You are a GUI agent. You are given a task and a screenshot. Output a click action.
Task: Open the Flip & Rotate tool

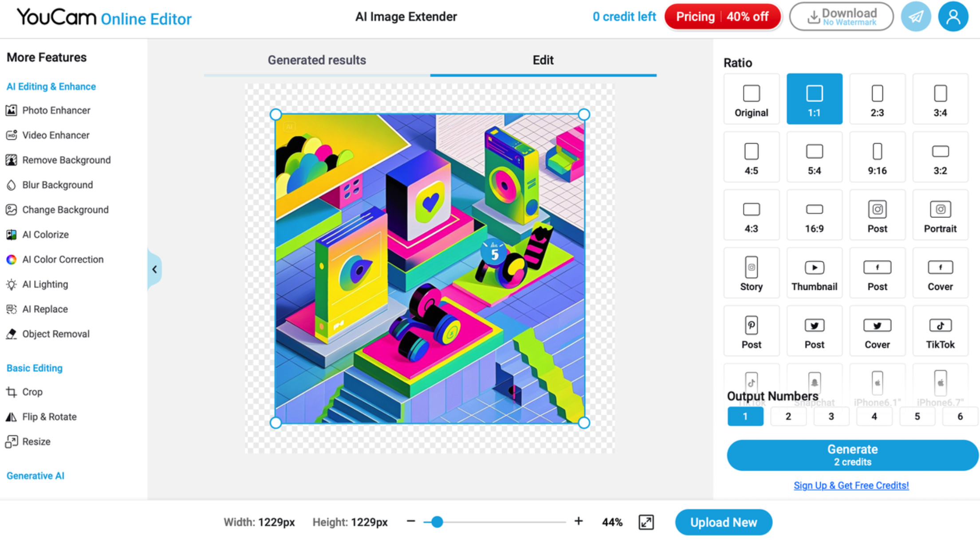tap(49, 417)
